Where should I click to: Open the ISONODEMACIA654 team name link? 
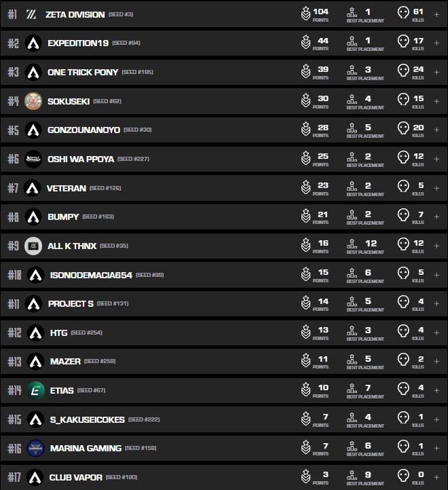click(x=91, y=275)
